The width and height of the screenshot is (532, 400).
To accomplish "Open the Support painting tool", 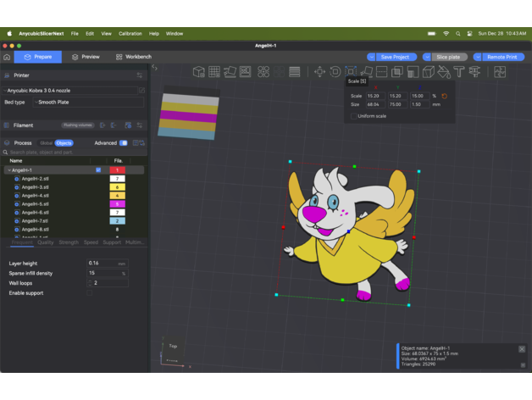I will [x=413, y=72].
